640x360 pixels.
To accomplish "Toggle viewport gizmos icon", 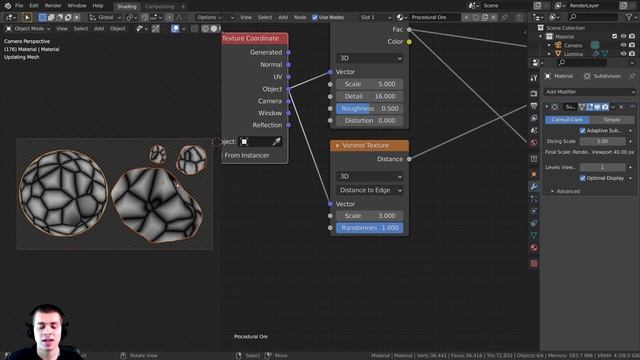I will (156, 29).
